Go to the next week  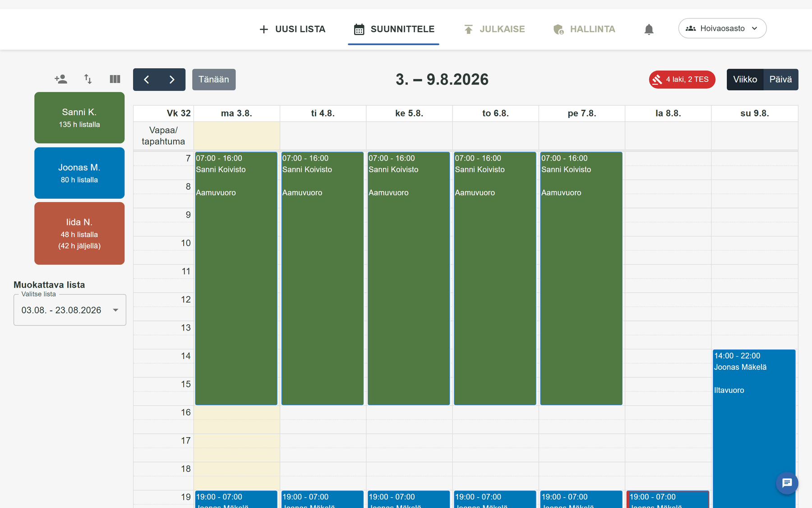(x=172, y=79)
